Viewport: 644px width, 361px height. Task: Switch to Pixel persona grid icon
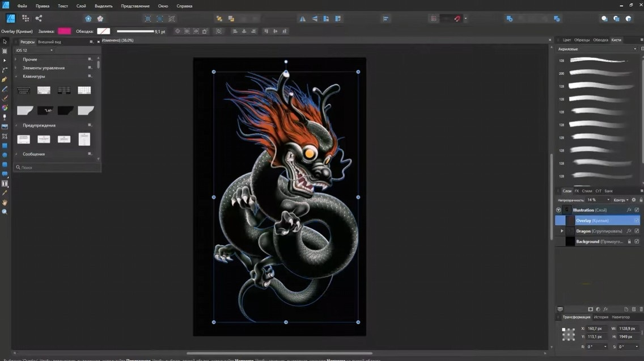[x=26, y=19]
